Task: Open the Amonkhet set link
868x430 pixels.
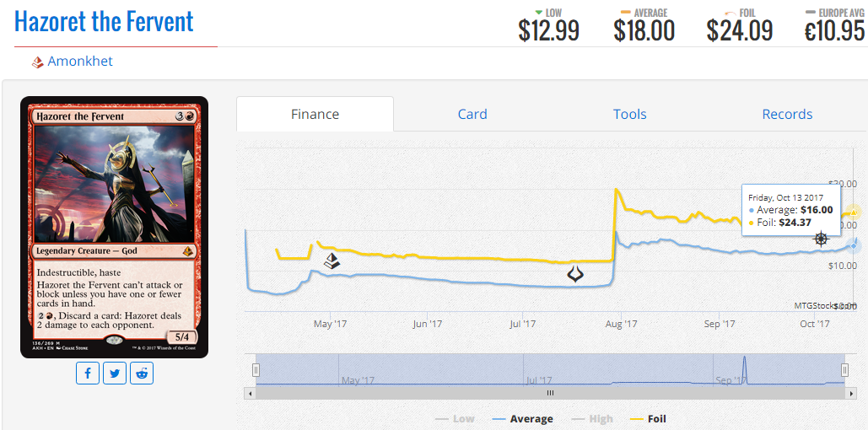Action: click(x=79, y=61)
